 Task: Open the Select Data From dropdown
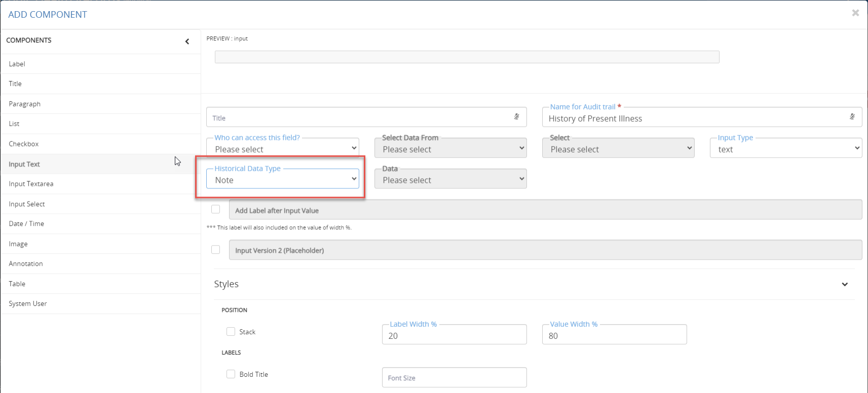coord(450,149)
